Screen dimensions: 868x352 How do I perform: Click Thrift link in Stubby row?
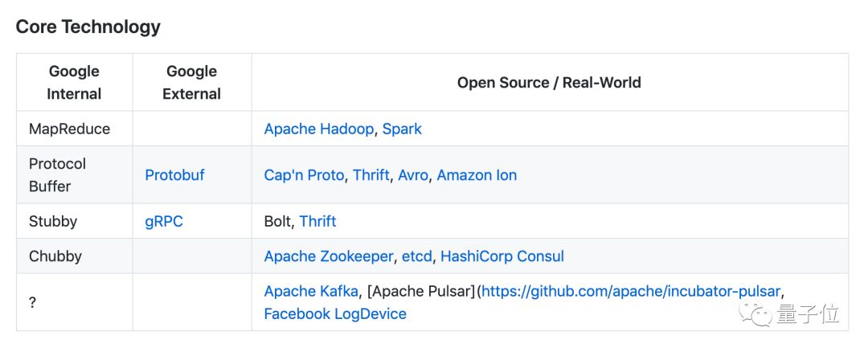317,222
